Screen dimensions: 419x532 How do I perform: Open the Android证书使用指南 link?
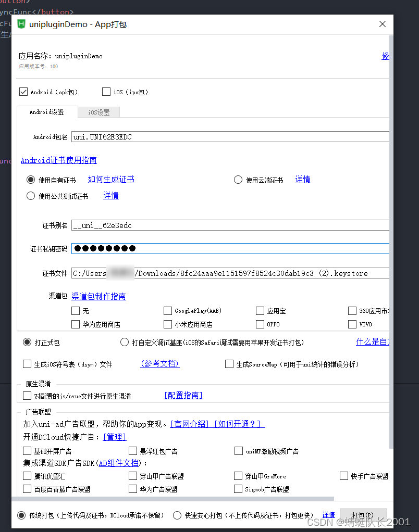click(x=59, y=160)
